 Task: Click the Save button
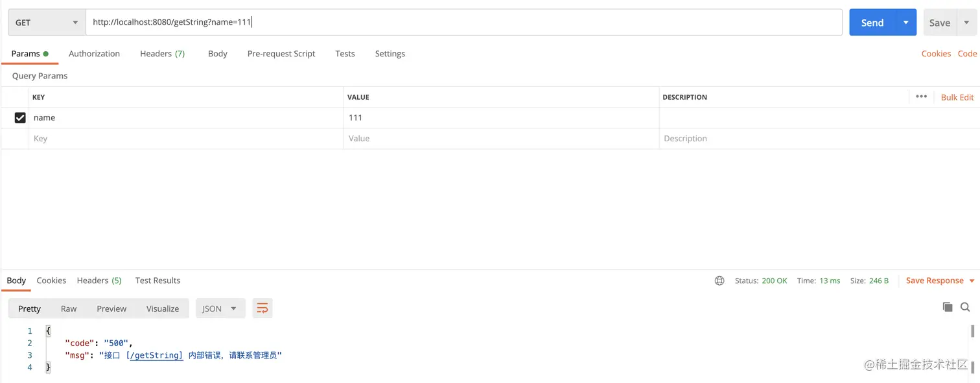939,22
